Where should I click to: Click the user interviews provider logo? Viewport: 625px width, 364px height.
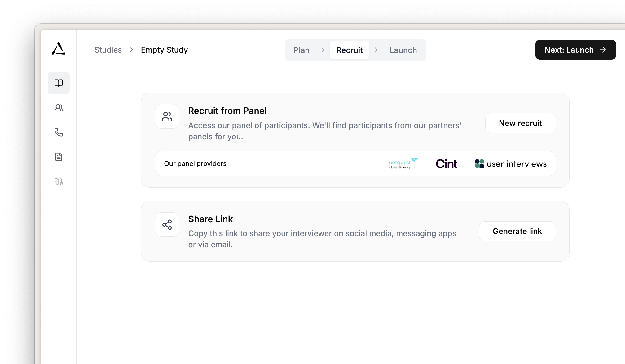point(511,164)
